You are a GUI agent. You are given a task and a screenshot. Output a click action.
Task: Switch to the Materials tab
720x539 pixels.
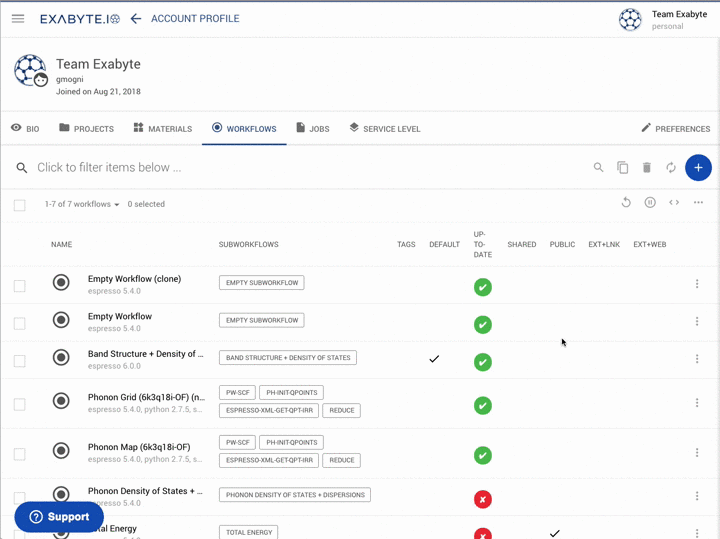[x=162, y=129]
